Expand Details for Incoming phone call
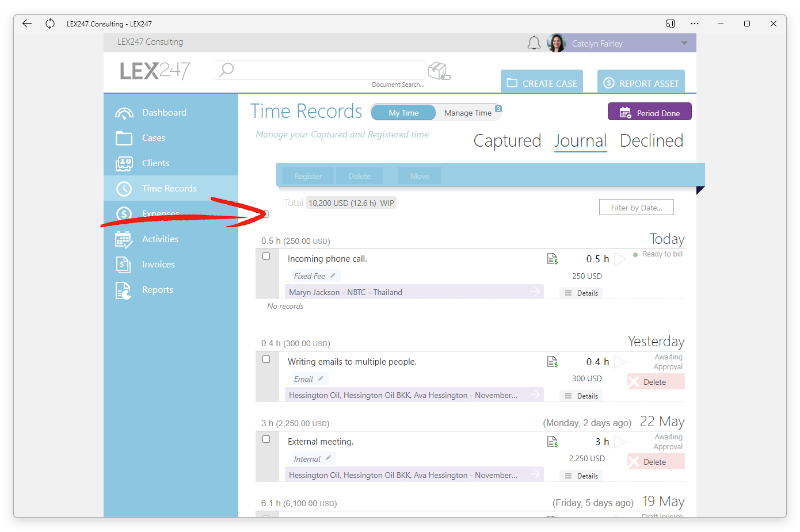Viewport: 800px width, 532px height. pos(581,293)
